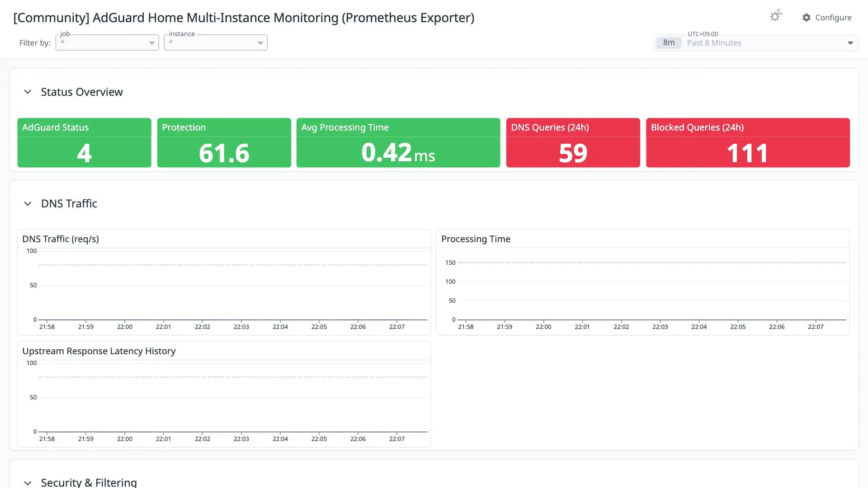Click the Status Overview heading text

[x=82, y=92]
